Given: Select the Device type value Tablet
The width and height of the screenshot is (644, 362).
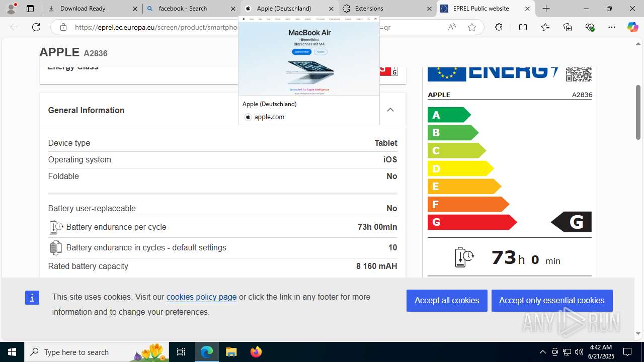Looking at the screenshot, I should pyautogui.click(x=386, y=143).
